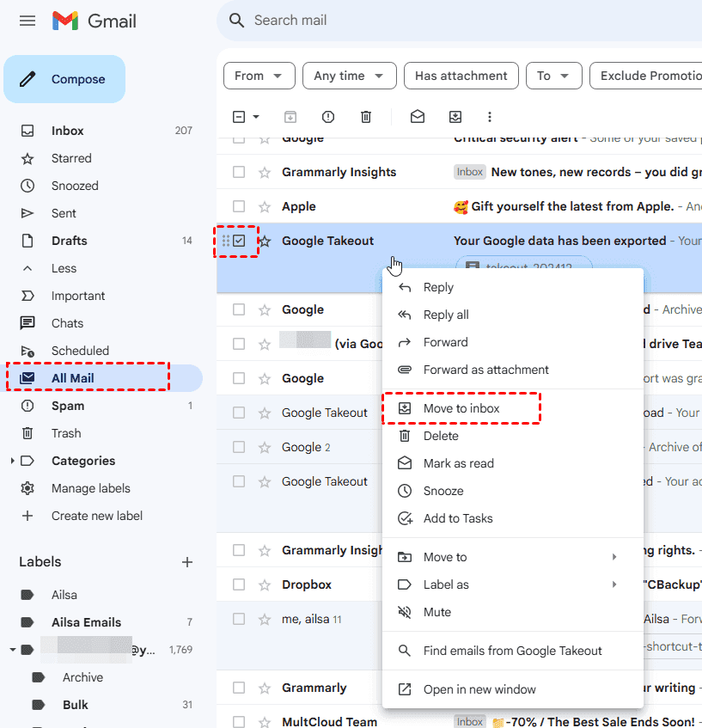Choose Delete in the context menu
Viewport: 702px width, 728px height.
513,436
